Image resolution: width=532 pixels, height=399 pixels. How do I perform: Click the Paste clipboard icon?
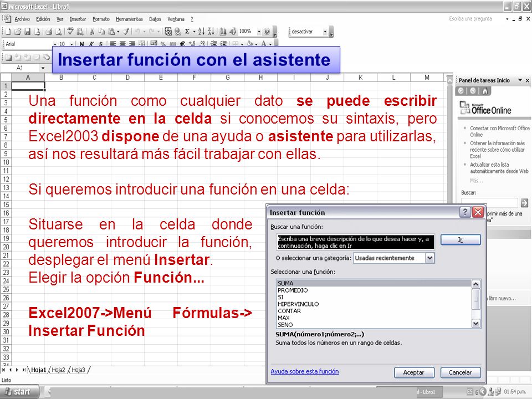111,32
